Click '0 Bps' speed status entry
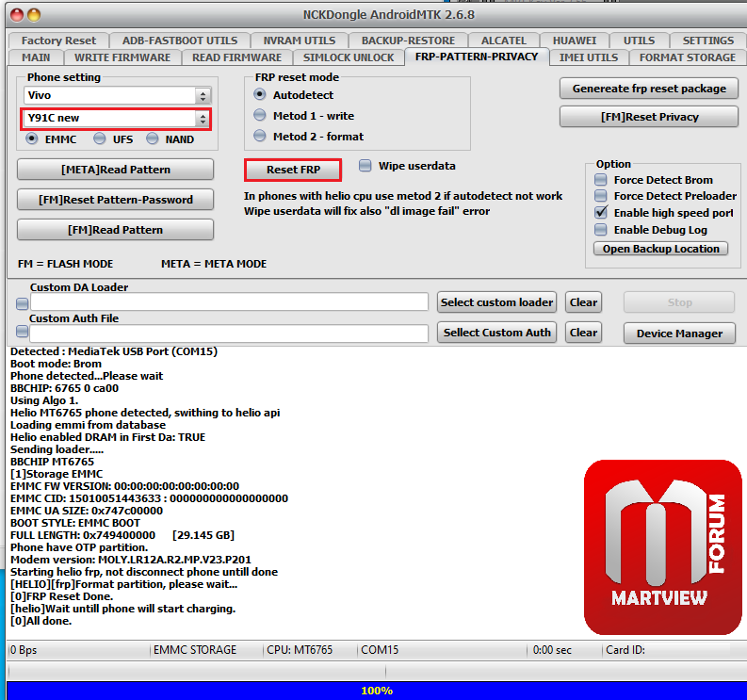 24,650
